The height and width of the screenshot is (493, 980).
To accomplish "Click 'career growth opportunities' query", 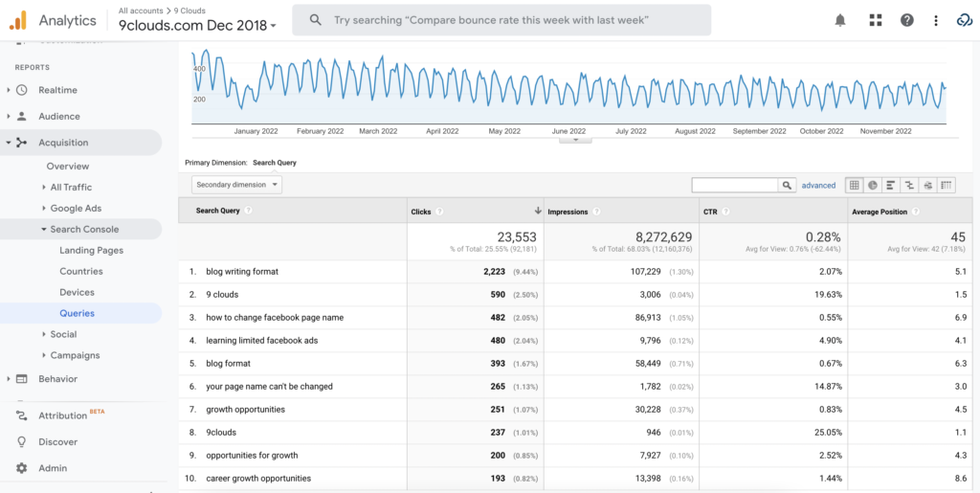I will (258, 479).
